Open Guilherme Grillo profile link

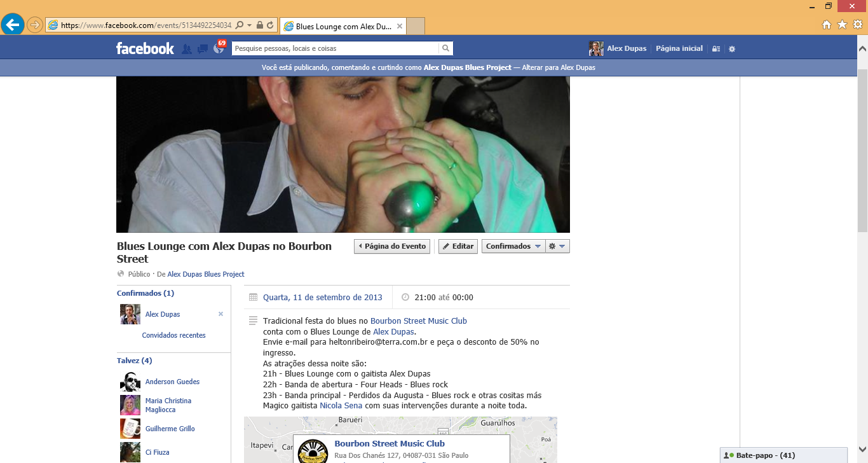coord(170,429)
